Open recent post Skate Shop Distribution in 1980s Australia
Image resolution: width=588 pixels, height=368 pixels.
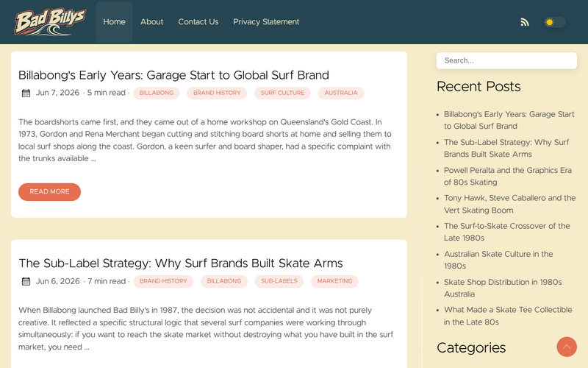[x=503, y=288]
